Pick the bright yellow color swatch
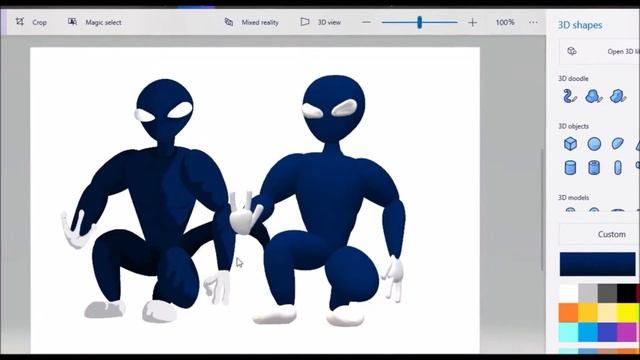Viewport: 640px width, 360px height. pyautogui.click(x=627, y=313)
